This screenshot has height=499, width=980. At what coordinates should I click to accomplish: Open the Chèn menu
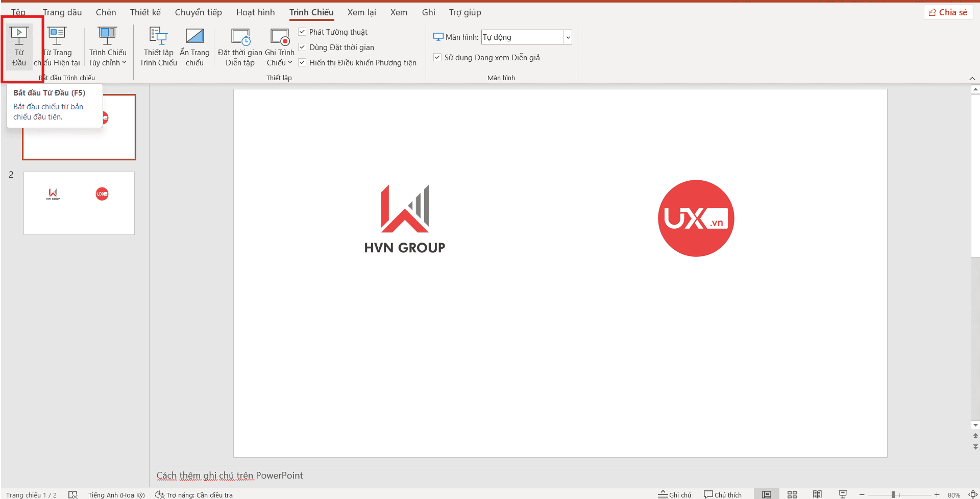click(x=106, y=12)
